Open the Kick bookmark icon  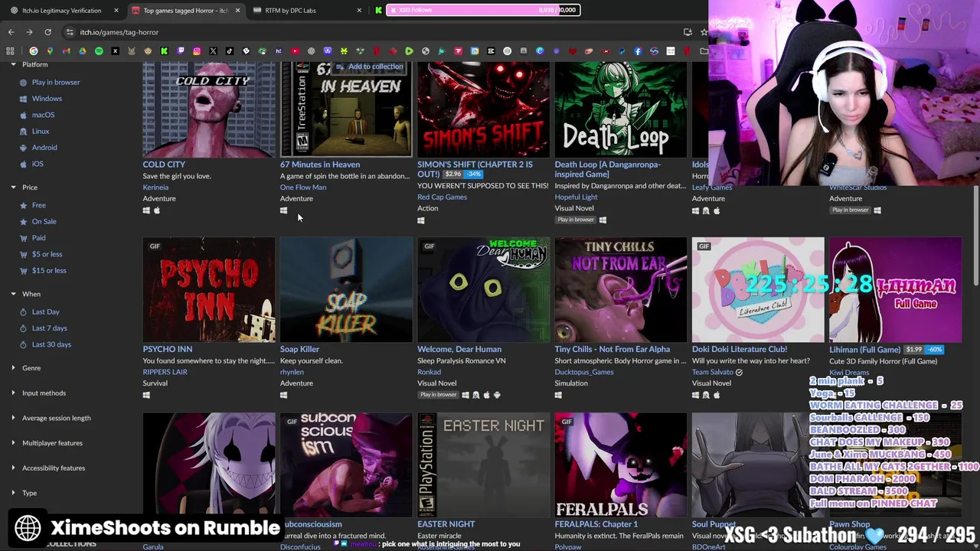click(164, 51)
